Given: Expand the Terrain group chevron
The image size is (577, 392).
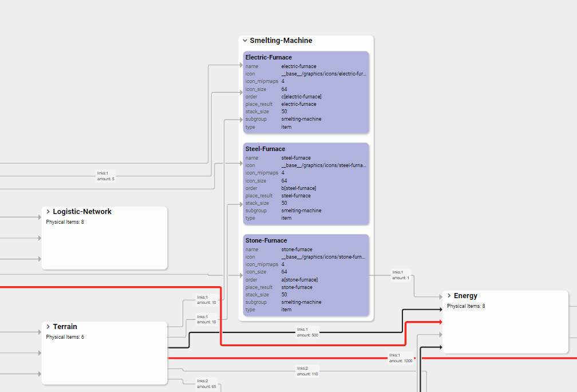Looking at the screenshot, I should point(48,327).
